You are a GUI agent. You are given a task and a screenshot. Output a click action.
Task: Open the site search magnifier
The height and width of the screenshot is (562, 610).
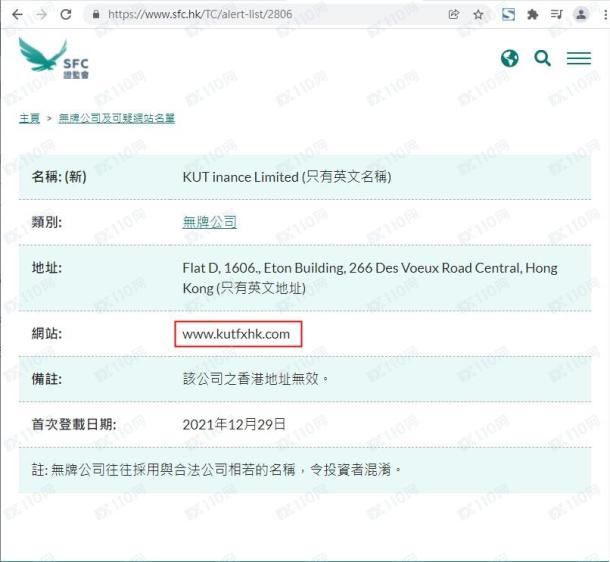click(542, 59)
